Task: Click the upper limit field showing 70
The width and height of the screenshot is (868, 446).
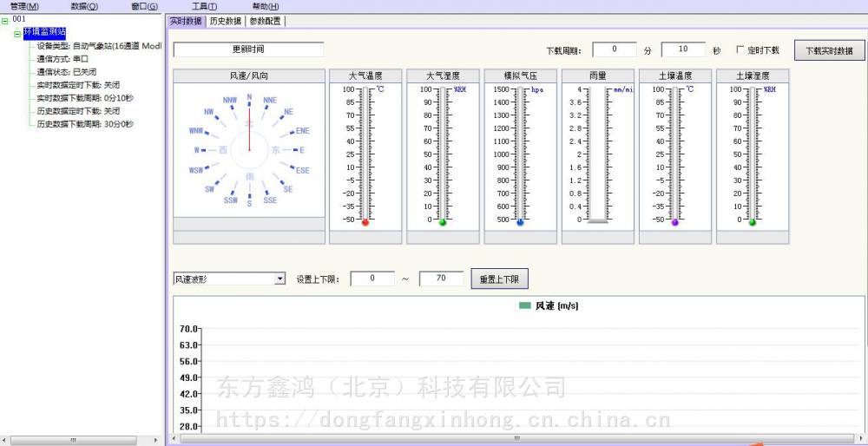Action: point(441,279)
